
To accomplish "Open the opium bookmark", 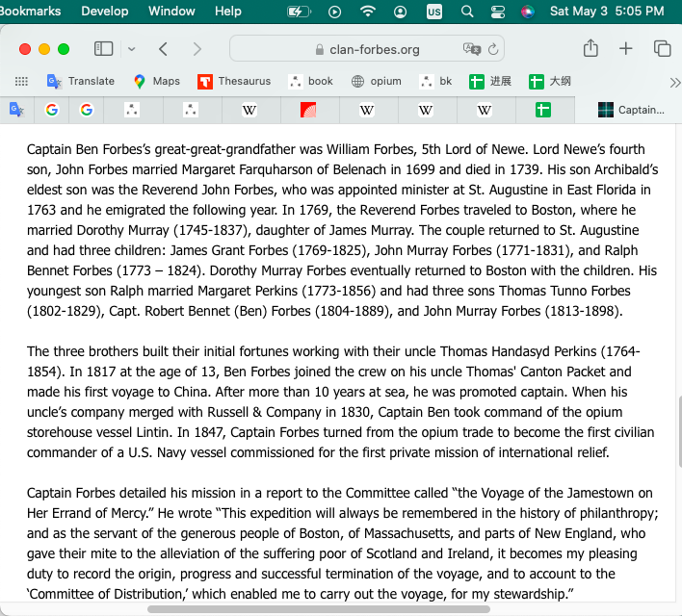I will [x=376, y=81].
